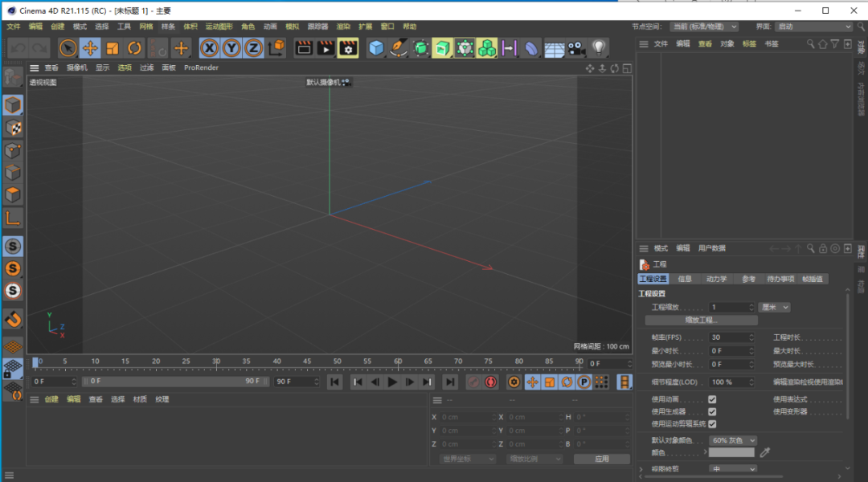Viewport: 868px width, 482px height.
Task: Switch to the 动力学 tab
Action: click(716, 279)
